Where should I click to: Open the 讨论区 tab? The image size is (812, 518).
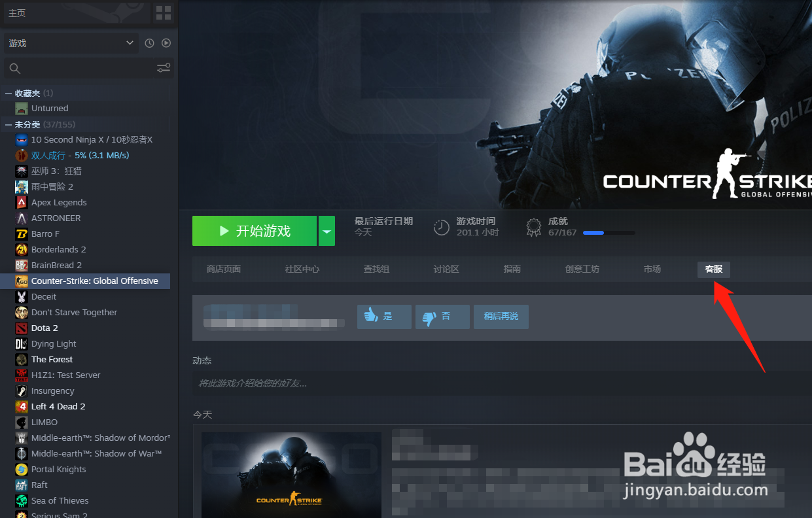[x=446, y=269]
